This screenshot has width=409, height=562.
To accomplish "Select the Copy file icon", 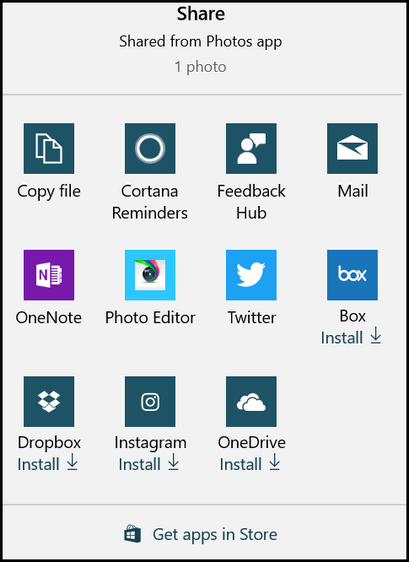I will 49,148.
